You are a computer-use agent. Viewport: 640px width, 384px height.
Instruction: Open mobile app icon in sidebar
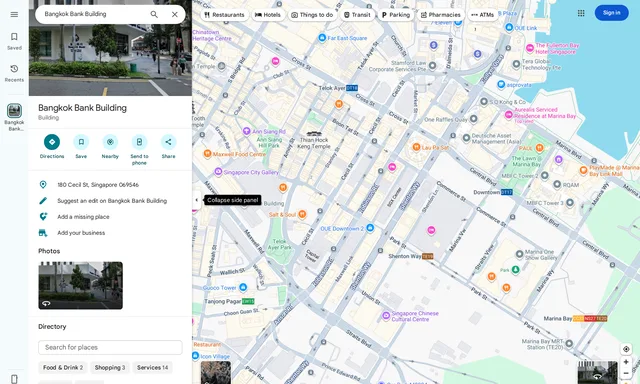(14, 378)
